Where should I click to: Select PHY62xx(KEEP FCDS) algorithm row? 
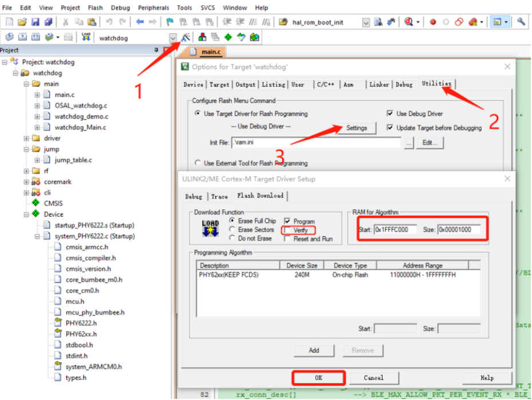point(338,274)
